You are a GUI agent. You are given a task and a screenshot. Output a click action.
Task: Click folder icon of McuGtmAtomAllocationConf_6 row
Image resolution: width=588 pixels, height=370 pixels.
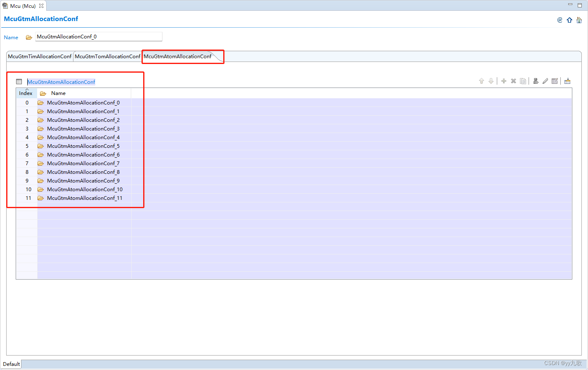pyautogui.click(x=40, y=154)
